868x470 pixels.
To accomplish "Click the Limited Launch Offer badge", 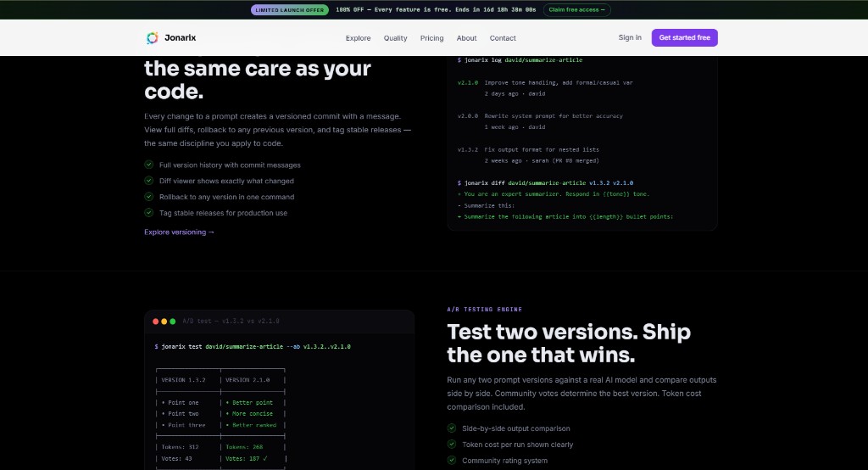I will point(290,10).
